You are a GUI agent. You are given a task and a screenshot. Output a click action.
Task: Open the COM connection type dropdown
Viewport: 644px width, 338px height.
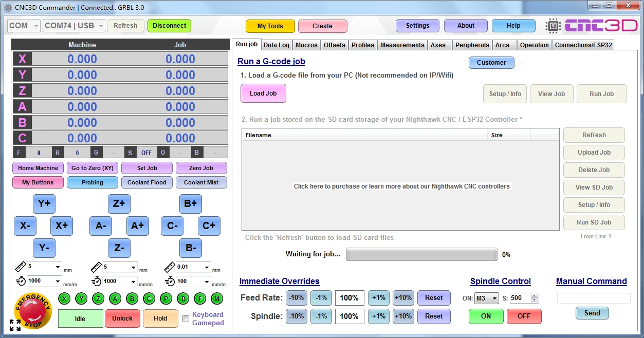24,26
